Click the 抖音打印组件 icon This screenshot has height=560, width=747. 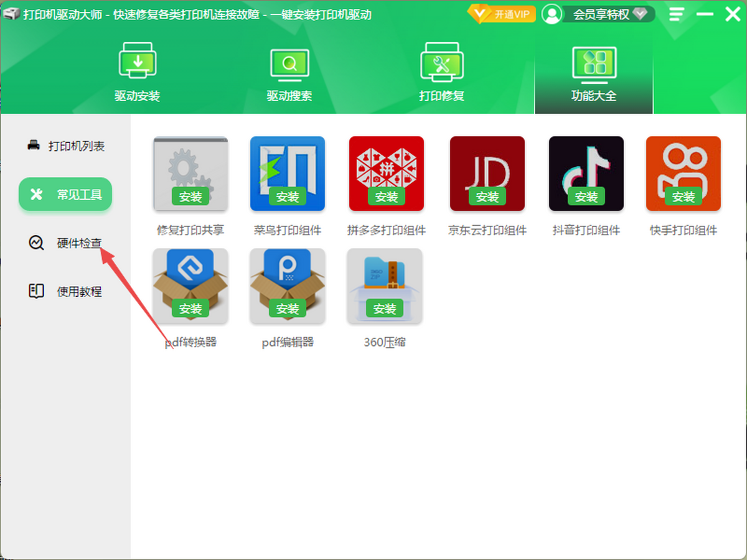[586, 174]
